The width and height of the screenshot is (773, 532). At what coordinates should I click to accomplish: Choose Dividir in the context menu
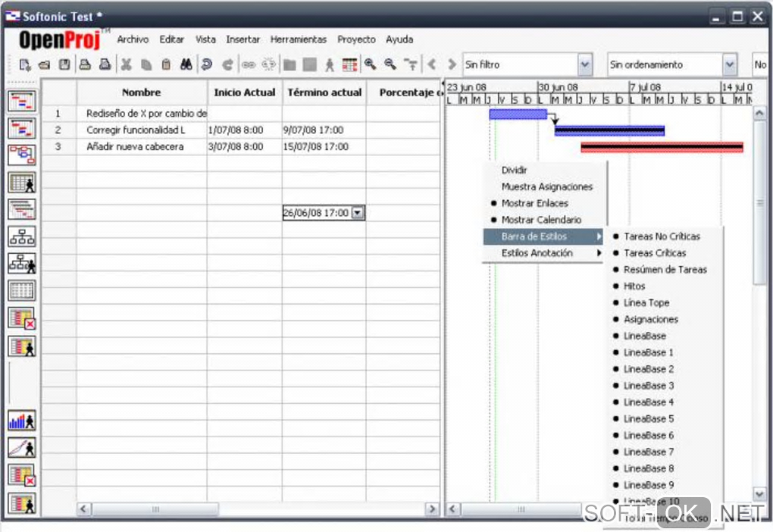pos(543,170)
